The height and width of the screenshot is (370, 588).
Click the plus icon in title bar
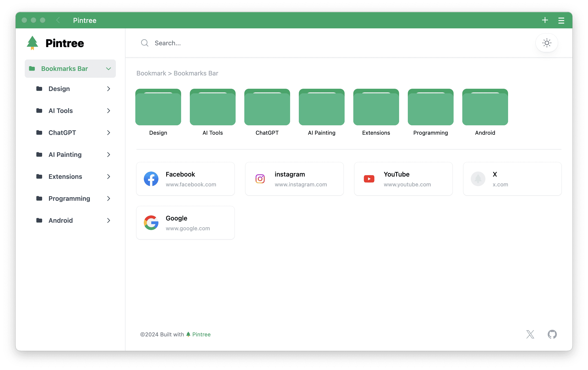545,20
